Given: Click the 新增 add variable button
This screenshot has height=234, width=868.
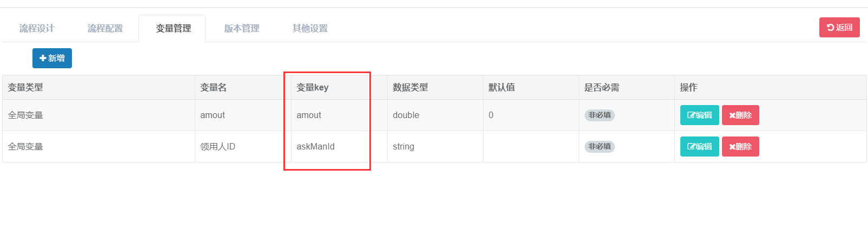Looking at the screenshot, I should (52, 58).
